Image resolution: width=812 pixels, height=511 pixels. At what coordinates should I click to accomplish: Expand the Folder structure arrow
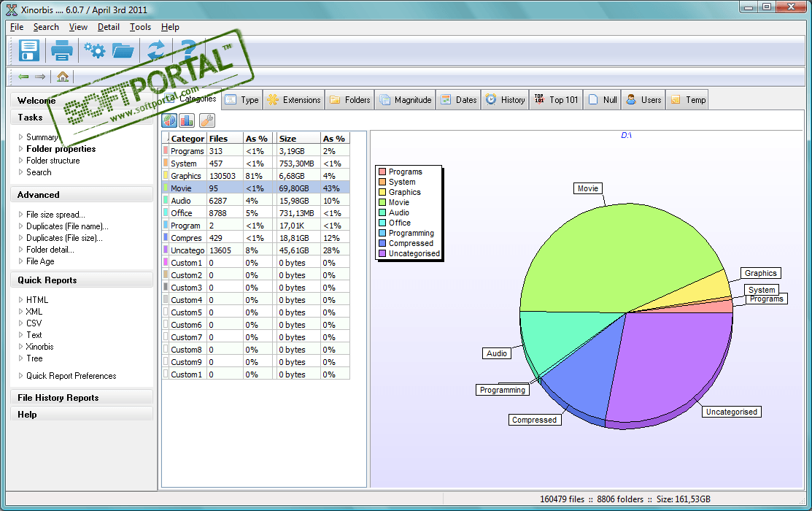click(x=20, y=161)
